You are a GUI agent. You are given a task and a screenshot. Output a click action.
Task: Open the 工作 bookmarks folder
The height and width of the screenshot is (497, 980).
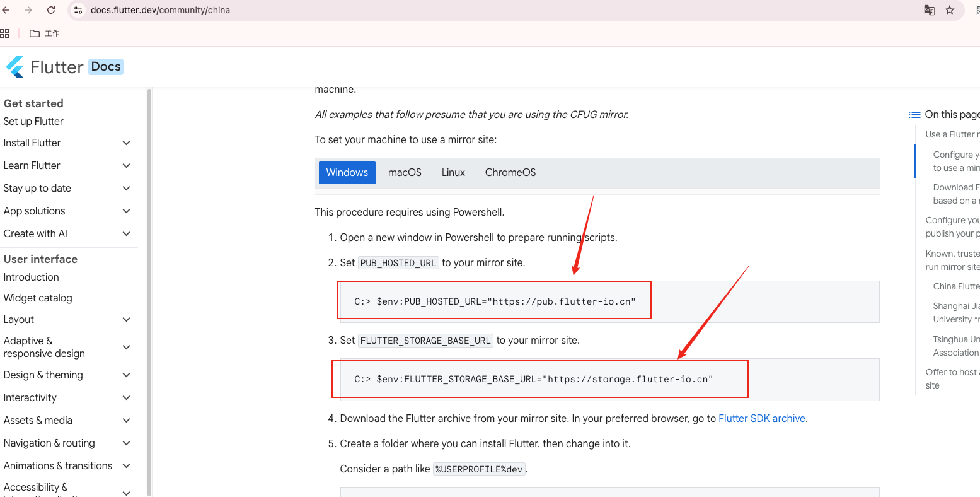[44, 33]
